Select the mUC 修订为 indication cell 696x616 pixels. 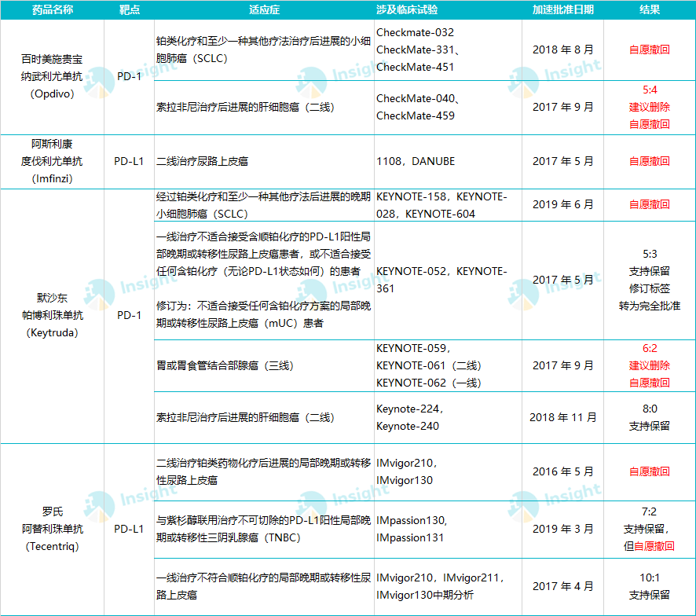click(264, 280)
